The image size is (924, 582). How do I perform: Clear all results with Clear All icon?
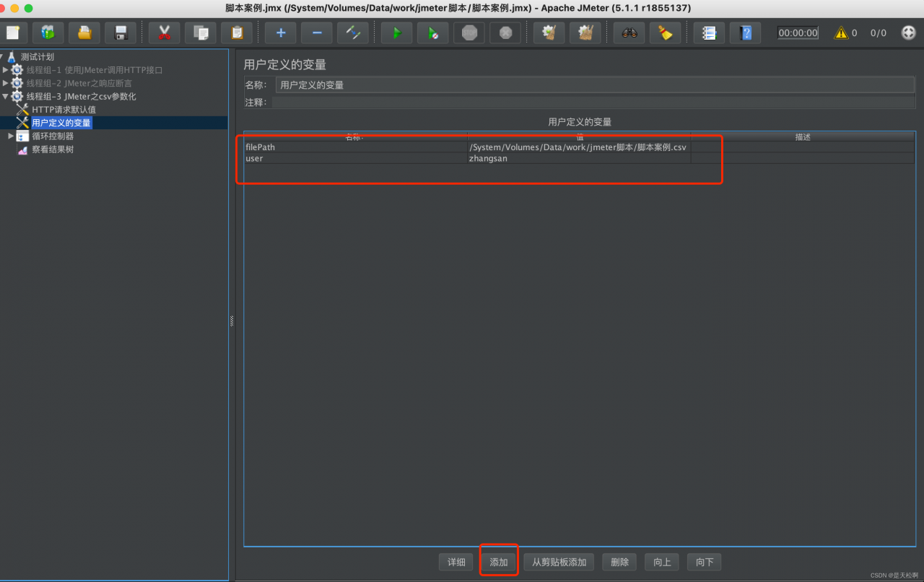click(585, 32)
